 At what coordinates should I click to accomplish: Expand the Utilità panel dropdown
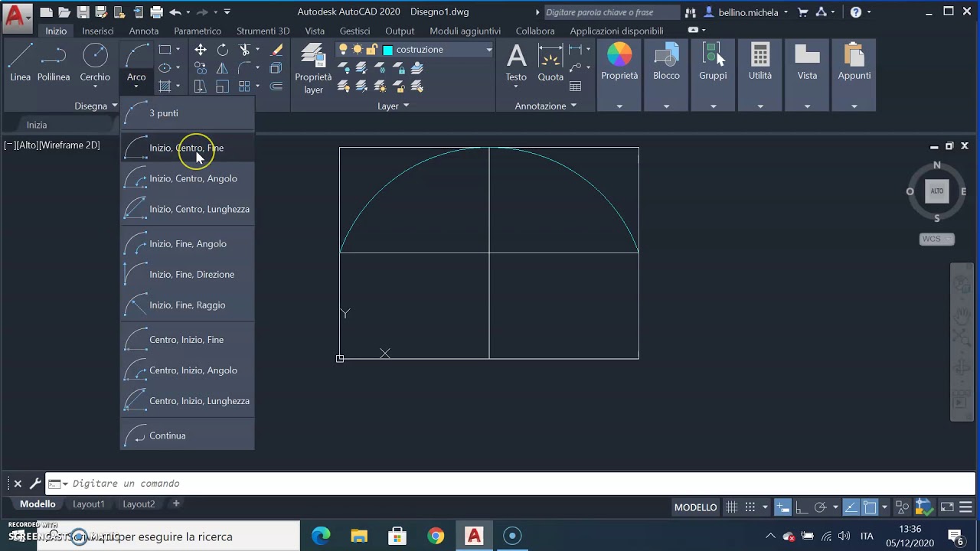(x=760, y=106)
